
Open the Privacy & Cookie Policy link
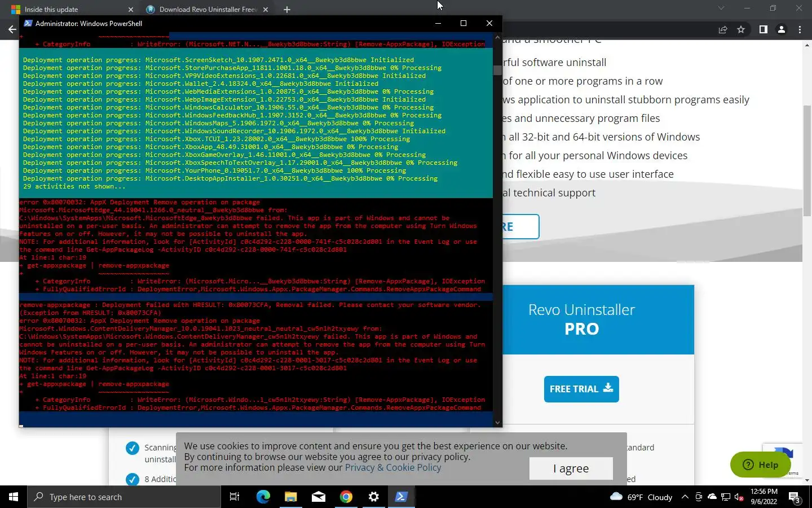click(393, 467)
